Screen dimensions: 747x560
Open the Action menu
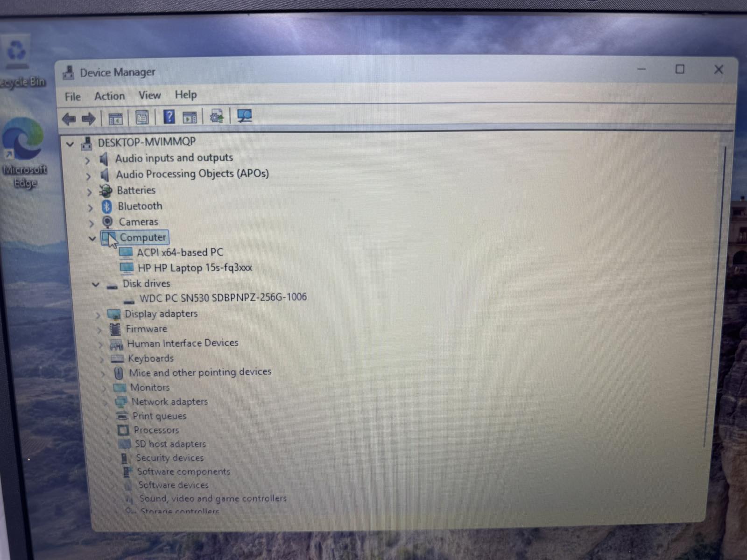click(x=109, y=96)
